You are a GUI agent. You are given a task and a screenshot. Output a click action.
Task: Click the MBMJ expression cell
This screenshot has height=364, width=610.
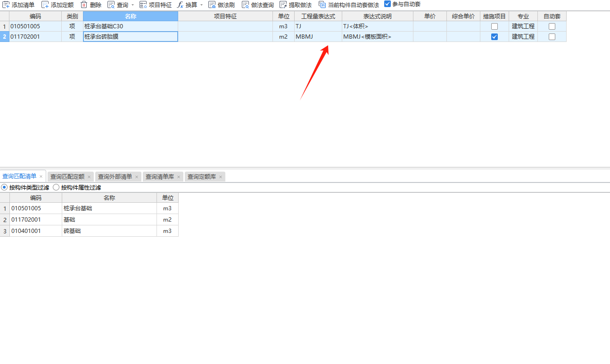[318, 37]
